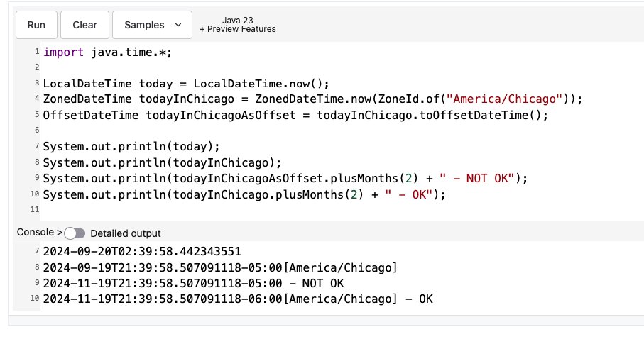Click console output line ending with - OK
This screenshot has width=644, height=344.
pyautogui.click(x=238, y=299)
